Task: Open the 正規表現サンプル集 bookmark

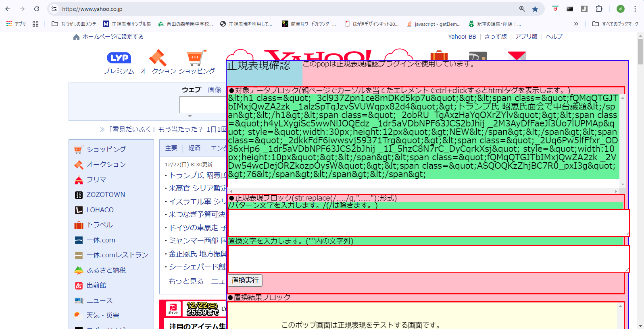Action: click(x=127, y=24)
